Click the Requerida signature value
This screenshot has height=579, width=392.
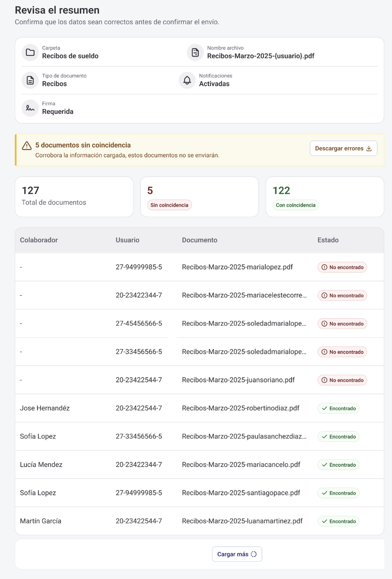[58, 112]
